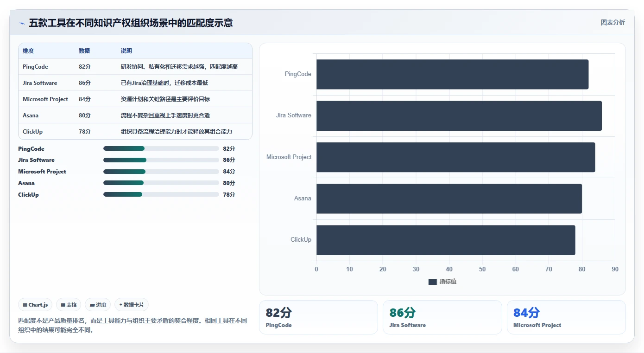Select the ClickUp cell in the table
Image resolution: width=644 pixels, height=353 pixels.
click(32, 132)
